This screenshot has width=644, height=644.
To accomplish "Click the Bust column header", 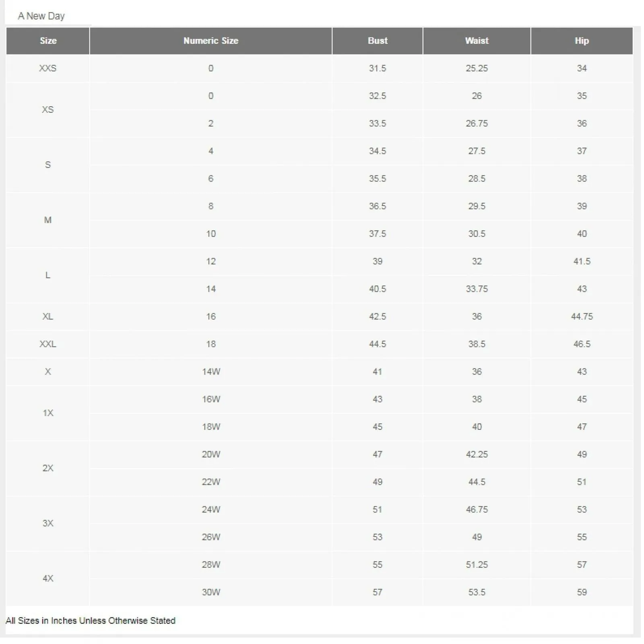I will pyautogui.click(x=378, y=41).
